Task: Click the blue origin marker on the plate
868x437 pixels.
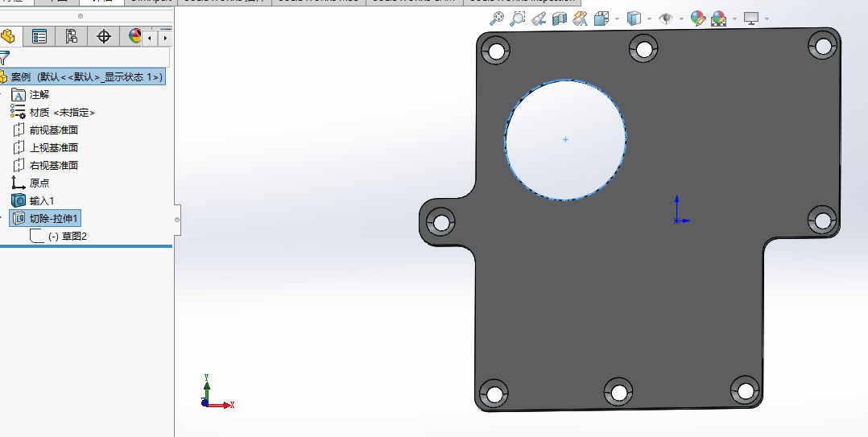Action: tap(677, 221)
